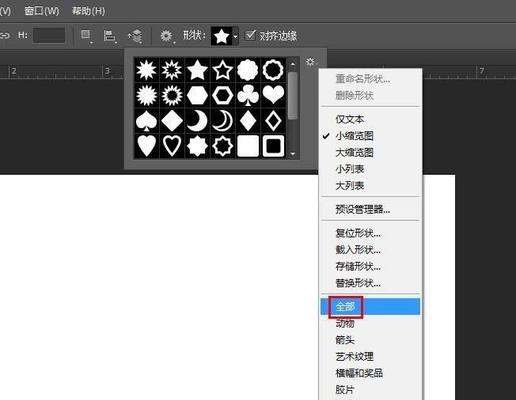Image resolution: width=516 pixels, height=400 pixels.
Task: Open the 窗口(W) menu
Action: [x=41, y=11]
